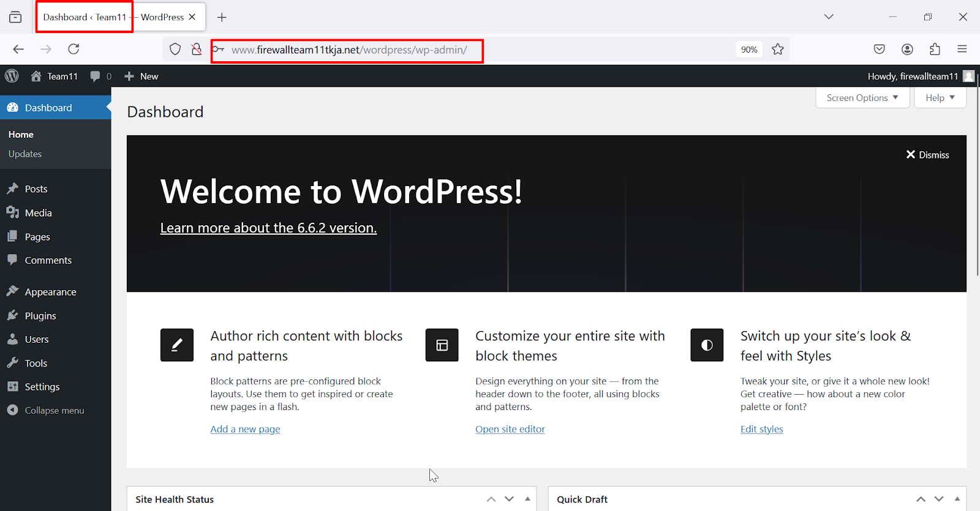Screen dimensions: 980x511
Task: Click the saved password key icon
Action: 218,49
